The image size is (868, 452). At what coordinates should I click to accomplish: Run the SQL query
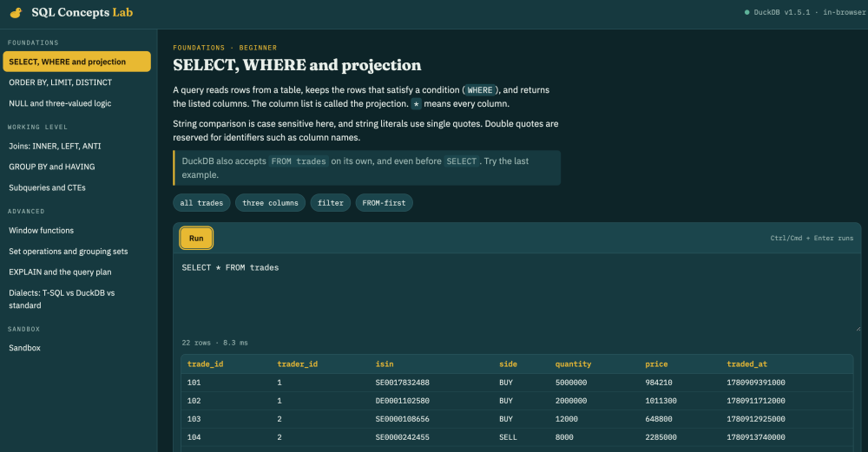[x=196, y=239]
